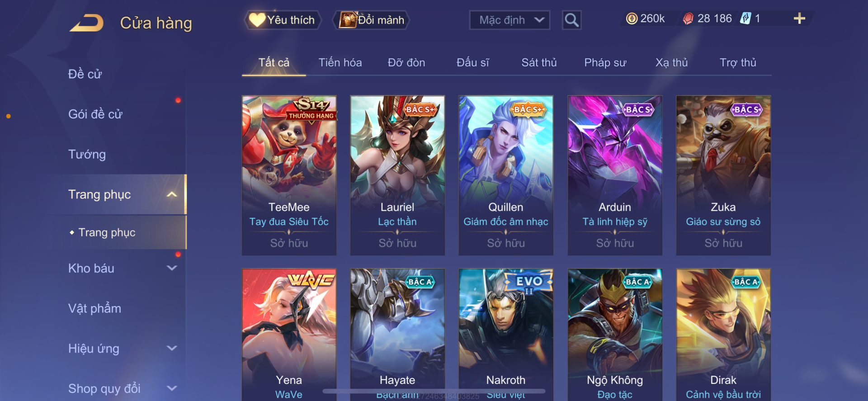
Task: Collapse the Trang phục sidebar section
Action: [171, 194]
